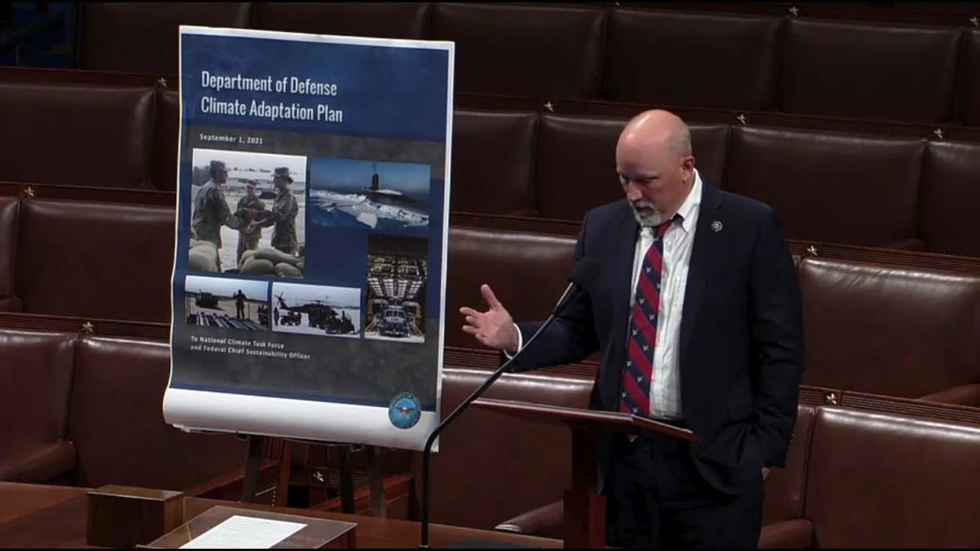Viewport: 980px width, 551px height.
Task: Click the date 'September 1, 2021'
Action: (x=230, y=139)
